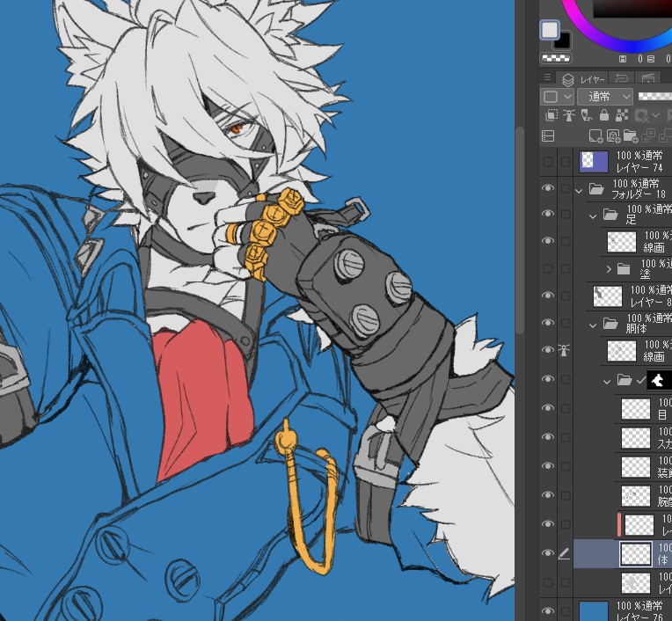The height and width of the screenshot is (621, 672).
Task: Click the reference layer lighthouse on 線画 row
Action: [565, 350]
